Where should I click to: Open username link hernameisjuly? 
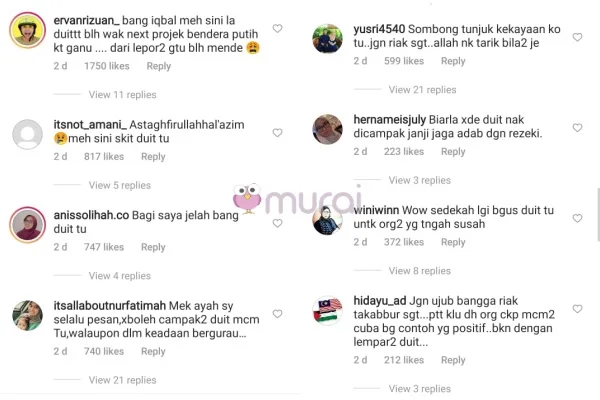pyautogui.click(x=390, y=120)
